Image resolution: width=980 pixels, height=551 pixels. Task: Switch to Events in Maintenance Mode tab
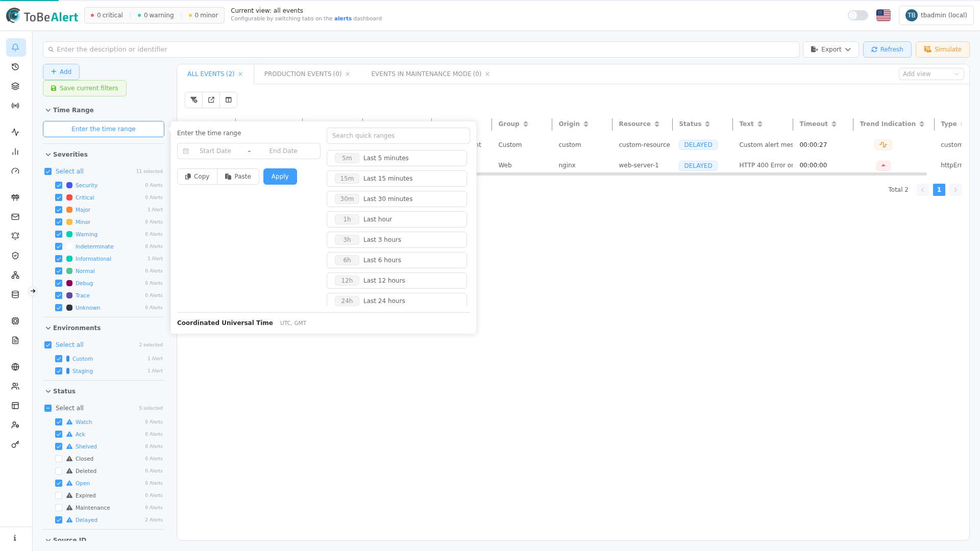(x=426, y=74)
